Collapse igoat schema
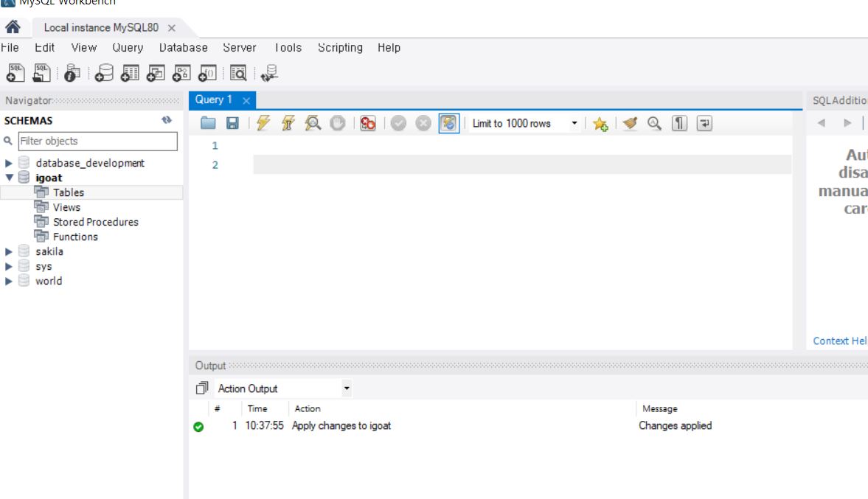 tap(9, 178)
